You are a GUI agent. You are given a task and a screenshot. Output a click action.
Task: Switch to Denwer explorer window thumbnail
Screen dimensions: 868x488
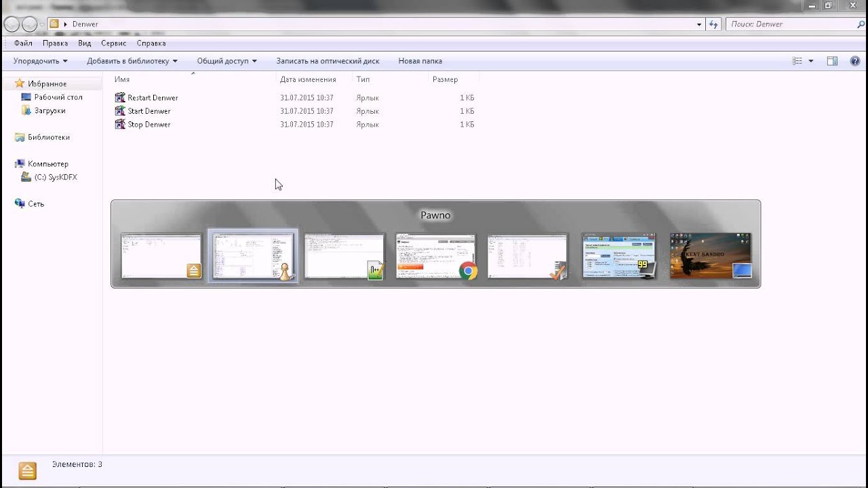tap(161, 256)
